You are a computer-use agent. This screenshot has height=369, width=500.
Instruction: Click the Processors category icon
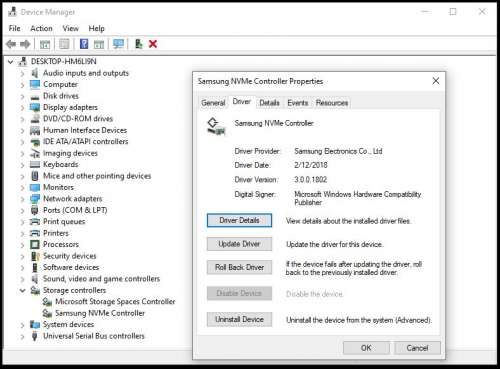pyautogui.click(x=35, y=244)
